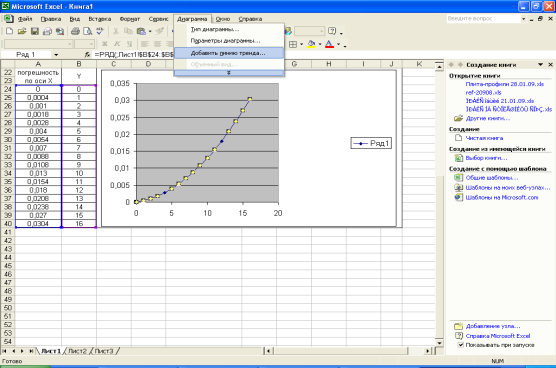Click the Чистая книга link
The height and width of the screenshot is (368, 556).
484,138
